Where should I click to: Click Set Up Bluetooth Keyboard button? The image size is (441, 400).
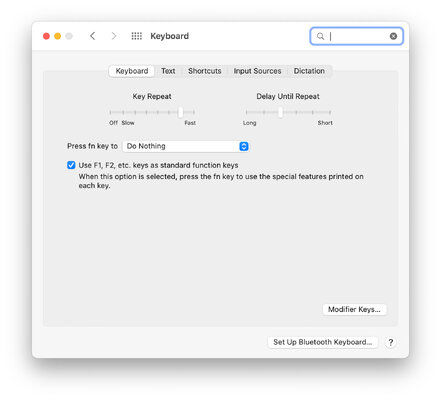[x=323, y=342]
